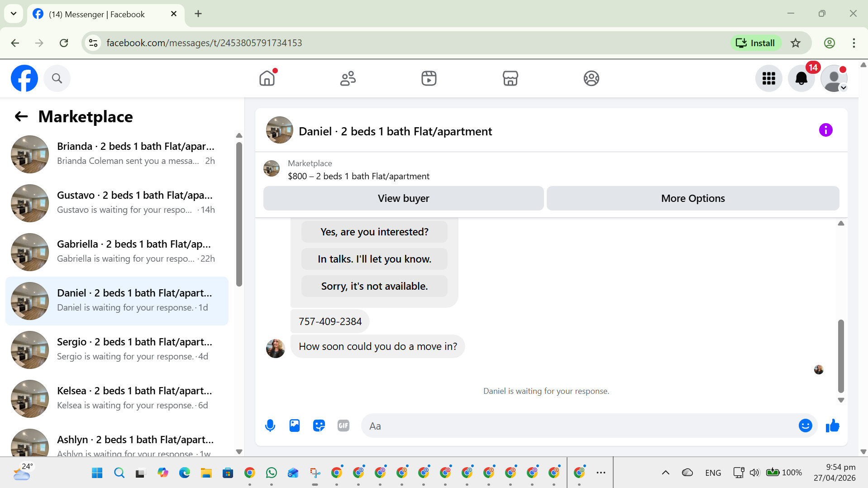Viewport: 868px width, 488px height.
Task: Go to the Home feed icon
Action: (267, 78)
